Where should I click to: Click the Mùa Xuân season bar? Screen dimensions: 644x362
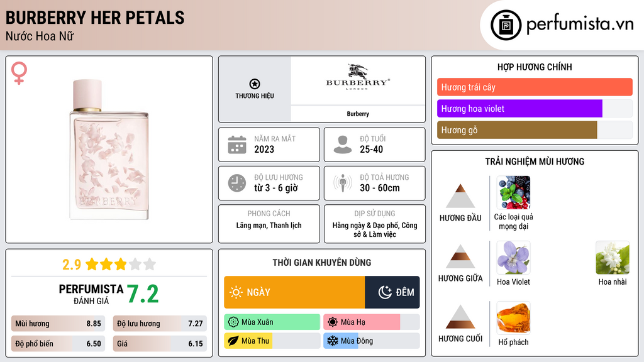(272, 322)
